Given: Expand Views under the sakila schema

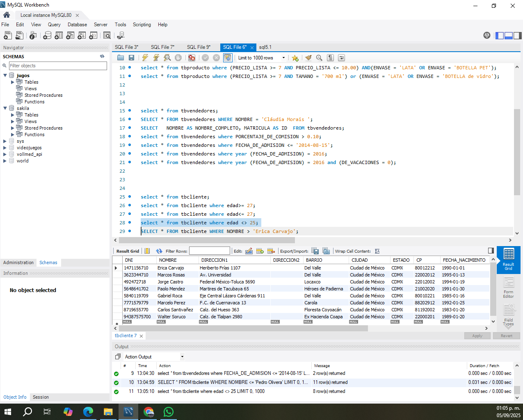Looking at the screenshot, I should pyautogui.click(x=12, y=121).
